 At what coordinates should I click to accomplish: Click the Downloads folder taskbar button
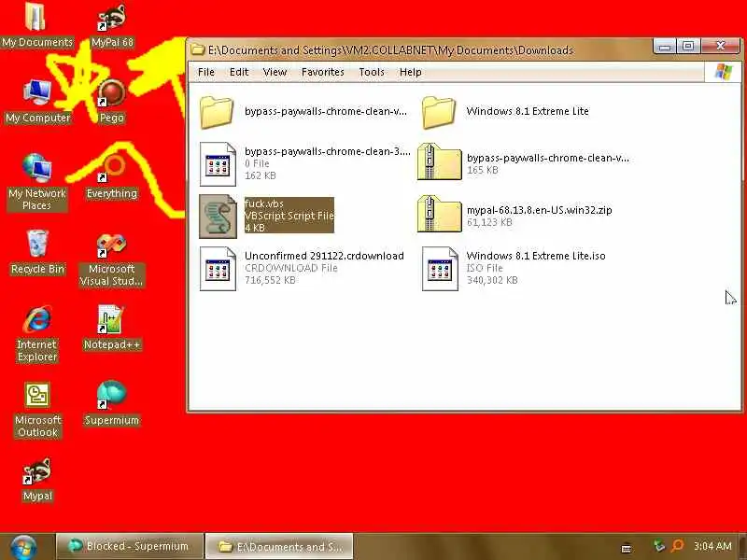279,546
